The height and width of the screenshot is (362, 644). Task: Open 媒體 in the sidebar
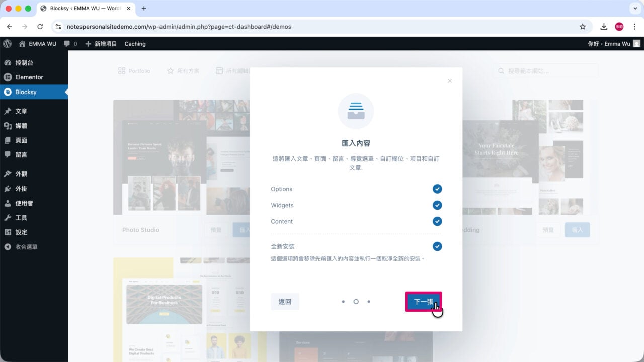pyautogui.click(x=34, y=126)
